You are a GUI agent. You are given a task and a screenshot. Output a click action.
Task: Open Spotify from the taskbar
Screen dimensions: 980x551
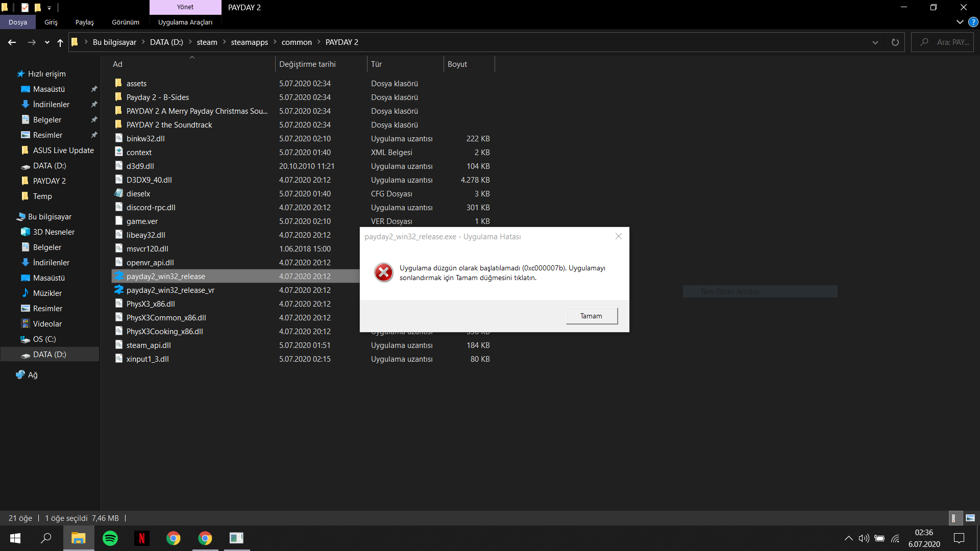tap(110, 538)
